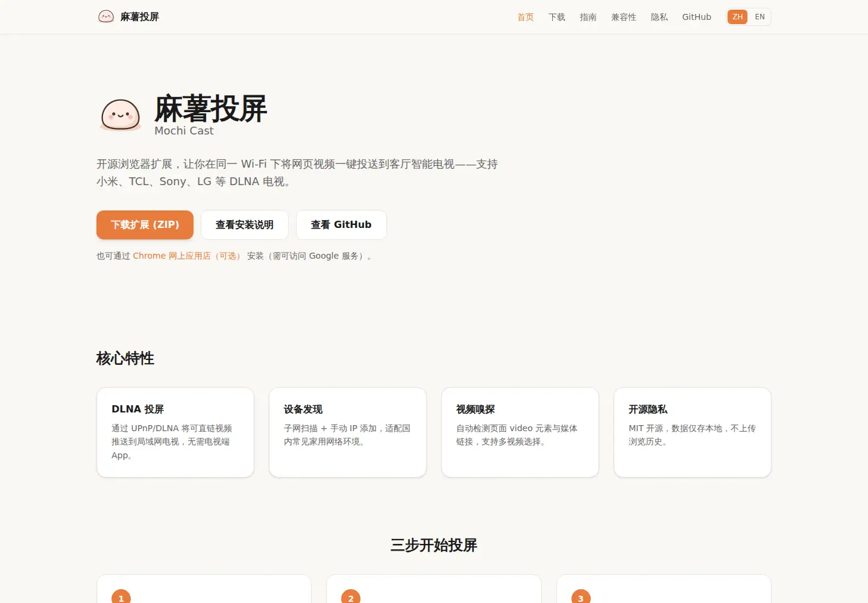Screen dimensions: 868x603
Task: Click the step 2 number badge
Action: 351,596
